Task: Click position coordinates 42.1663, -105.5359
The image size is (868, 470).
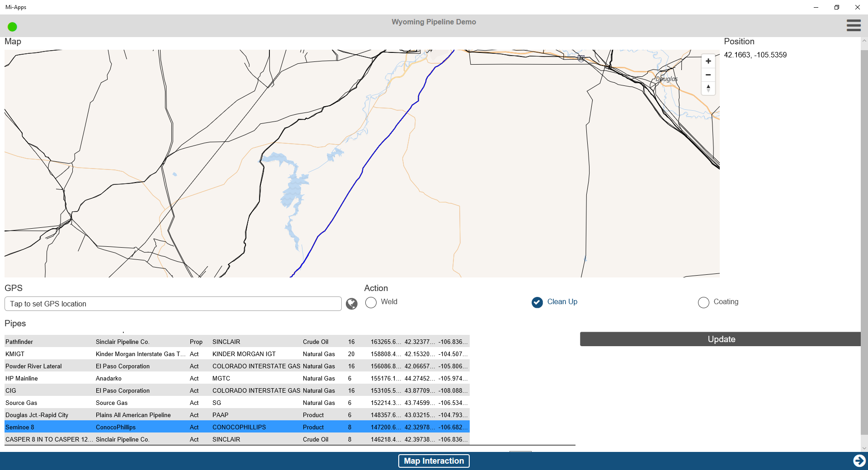Action: pyautogui.click(x=755, y=55)
